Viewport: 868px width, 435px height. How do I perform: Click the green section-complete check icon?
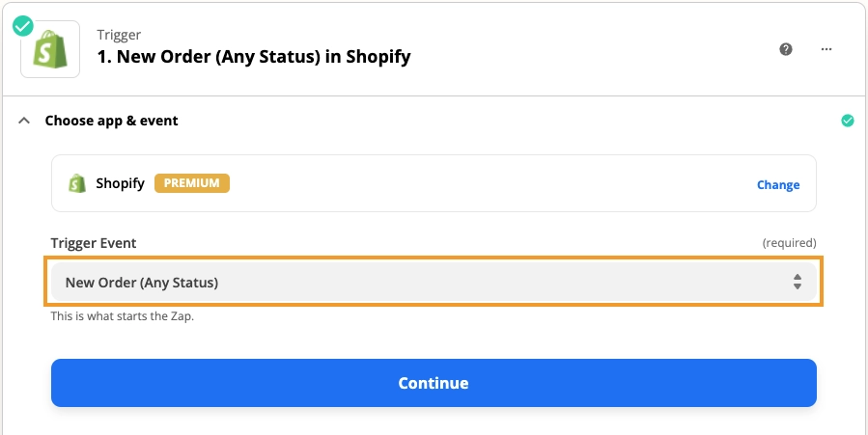(848, 121)
